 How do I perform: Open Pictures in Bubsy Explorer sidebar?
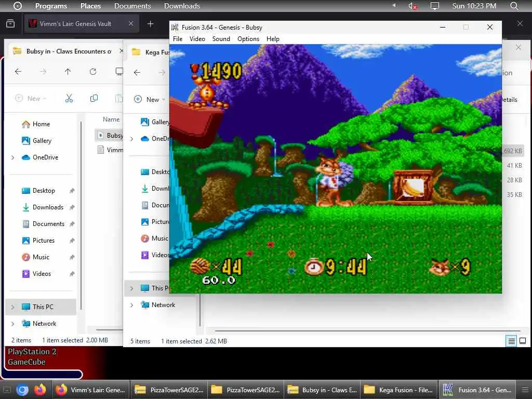coord(44,241)
